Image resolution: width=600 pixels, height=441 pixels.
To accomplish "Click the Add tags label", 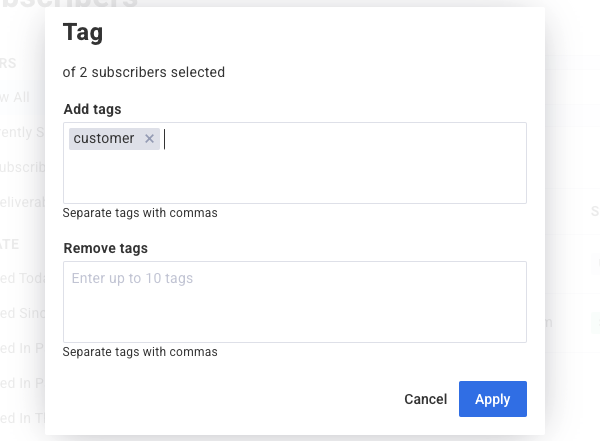I will click(x=99, y=108).
